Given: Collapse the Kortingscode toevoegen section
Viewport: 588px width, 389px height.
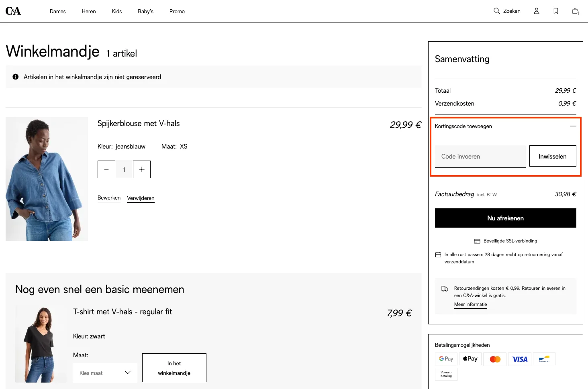Looking at the screenshot, I should pyautogui.click(x=573, y=126).
